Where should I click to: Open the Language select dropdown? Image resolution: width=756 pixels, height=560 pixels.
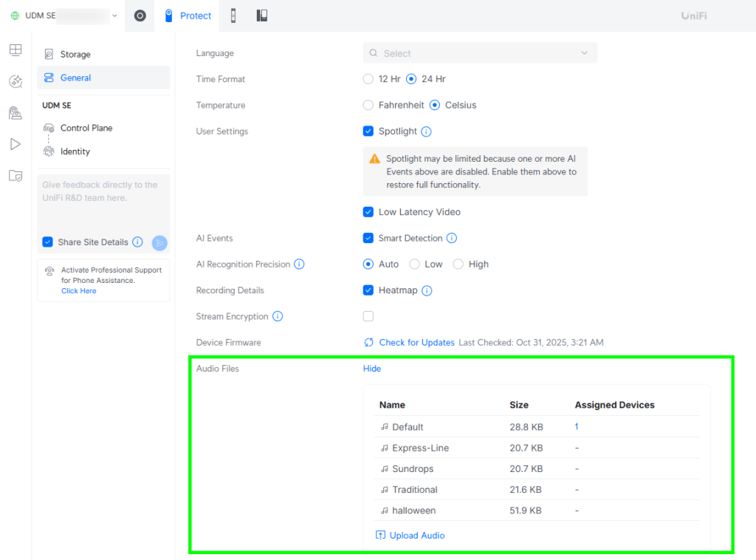pyautogui.click(x=480, y=53)
